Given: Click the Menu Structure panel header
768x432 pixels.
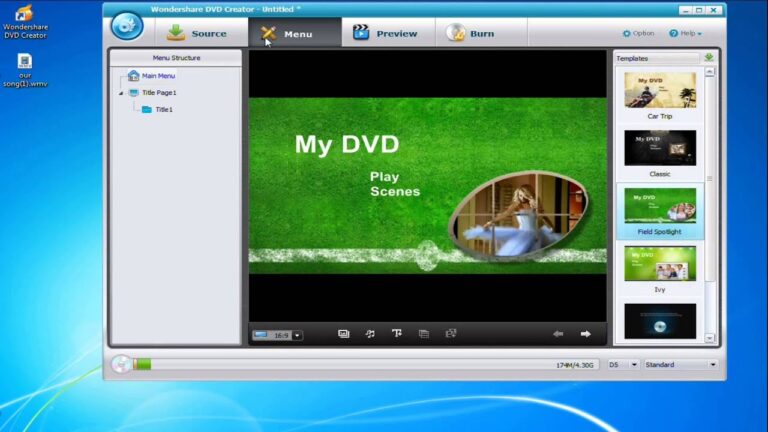Looking at the screenshot, I should click(x=176, y=58).
